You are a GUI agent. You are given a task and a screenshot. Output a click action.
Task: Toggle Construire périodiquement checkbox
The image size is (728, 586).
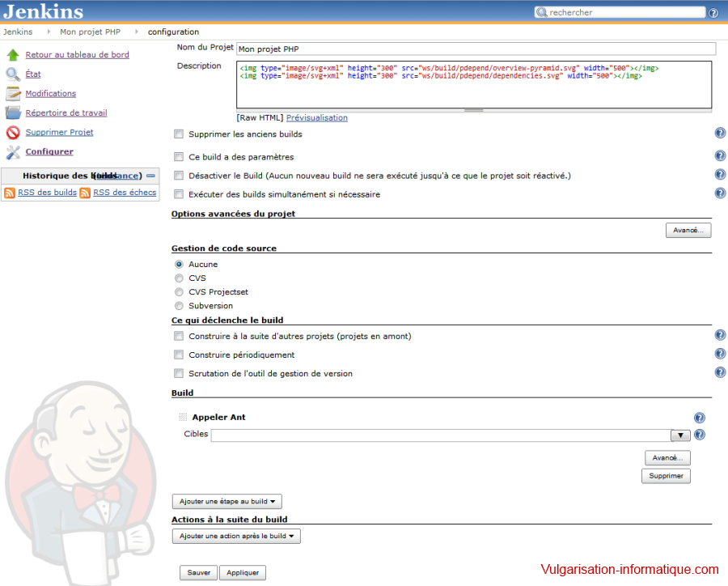pos(179,355)
